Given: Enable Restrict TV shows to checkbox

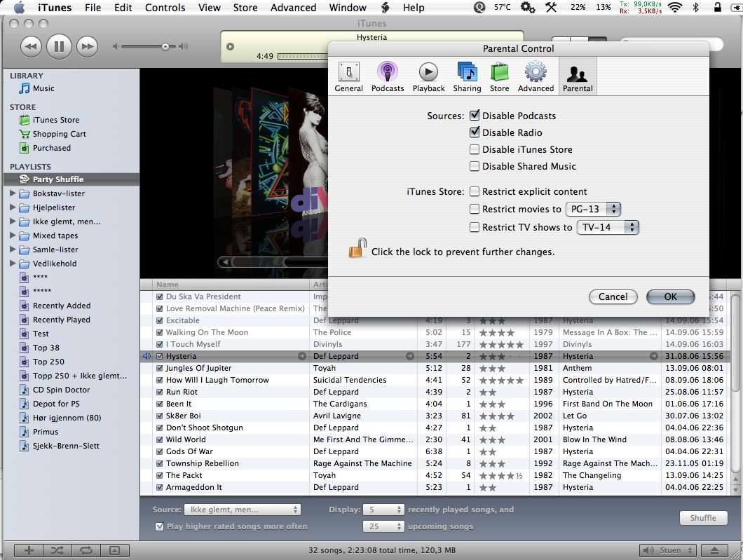Looking at the screenshot, I should click(x=475, y=227).
